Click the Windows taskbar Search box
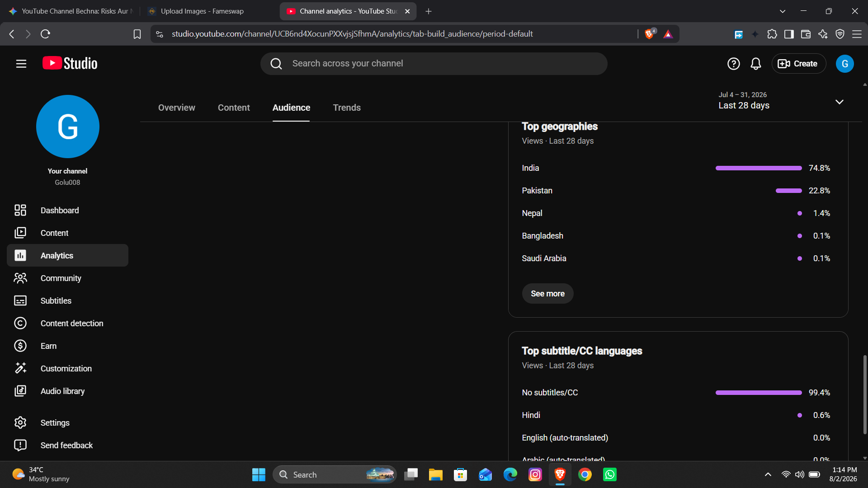 [x=335, y=474]
